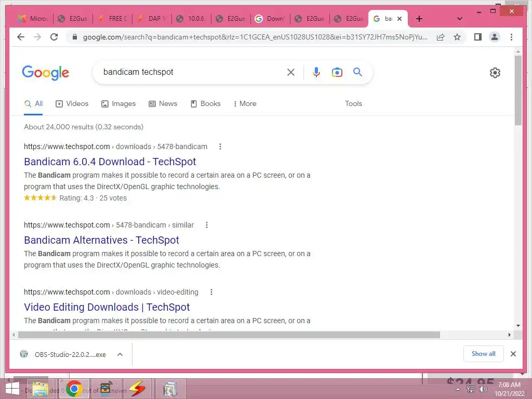Screen dimensions: 532x399
Task: Switch to Videos results
Action: tap(72, 103)
